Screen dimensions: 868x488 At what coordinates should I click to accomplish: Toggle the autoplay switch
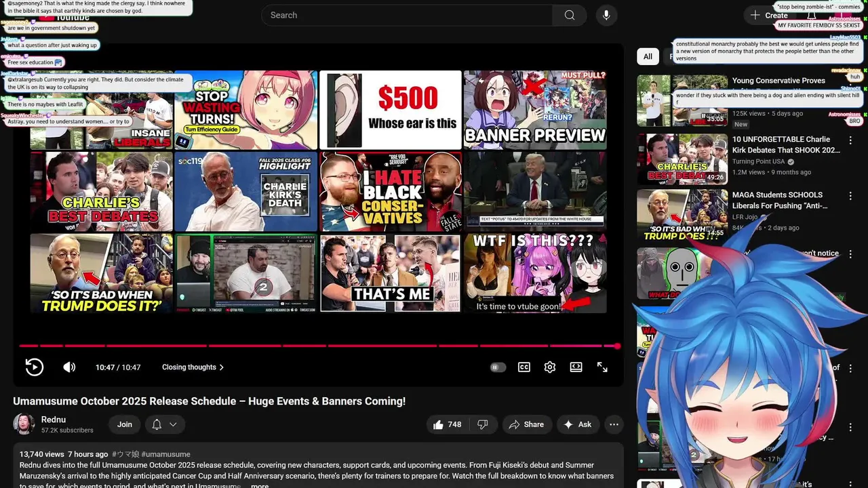(498, 367)
